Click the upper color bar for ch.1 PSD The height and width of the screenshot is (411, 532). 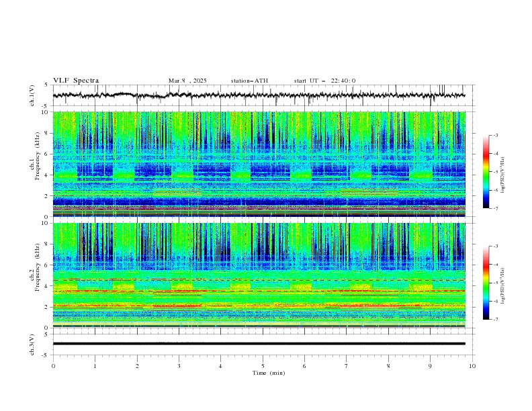click(x=486, y=172)
